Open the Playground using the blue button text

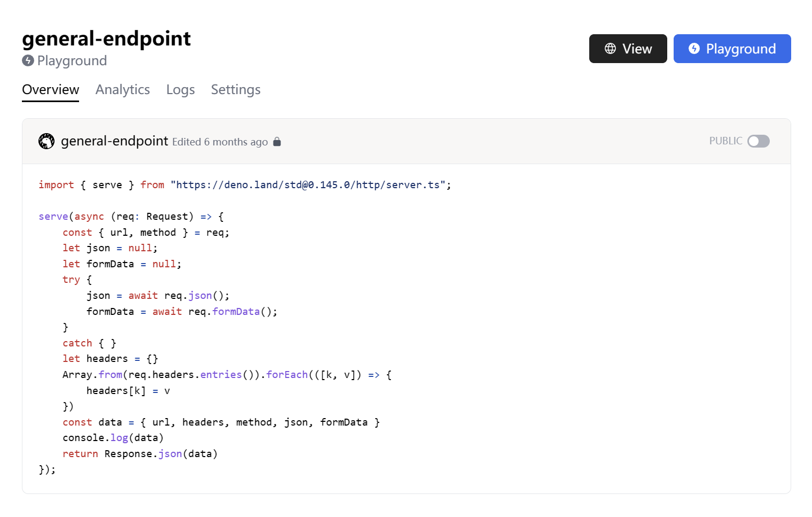tap(740, 49)
